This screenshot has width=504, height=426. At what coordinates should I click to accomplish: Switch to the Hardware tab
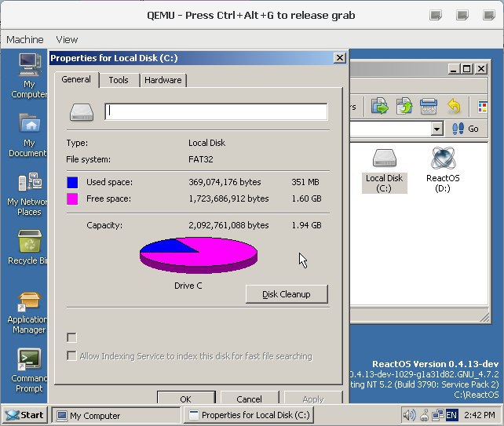[163, 80]
